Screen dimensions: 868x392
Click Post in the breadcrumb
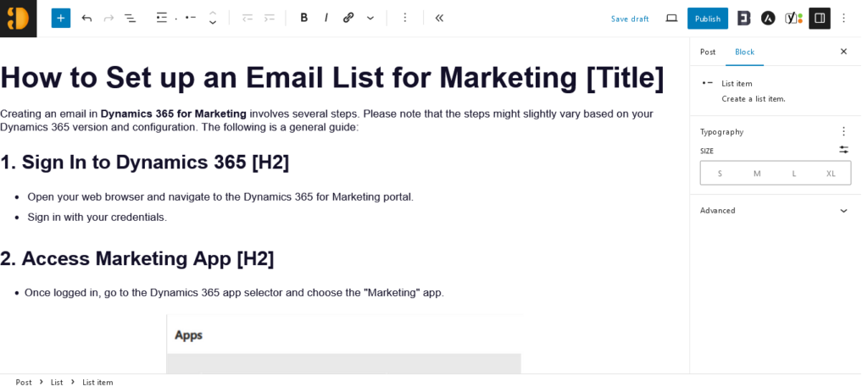pyautogui.click(x=23, y=383)
